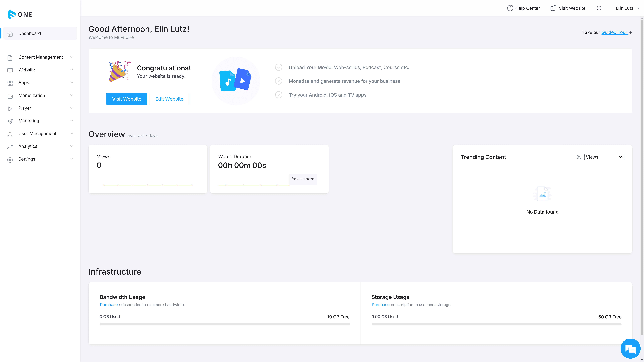The height and width of the screenshot is (362, 644).
Task: Click the No Data found text
Action: point(542,212)
